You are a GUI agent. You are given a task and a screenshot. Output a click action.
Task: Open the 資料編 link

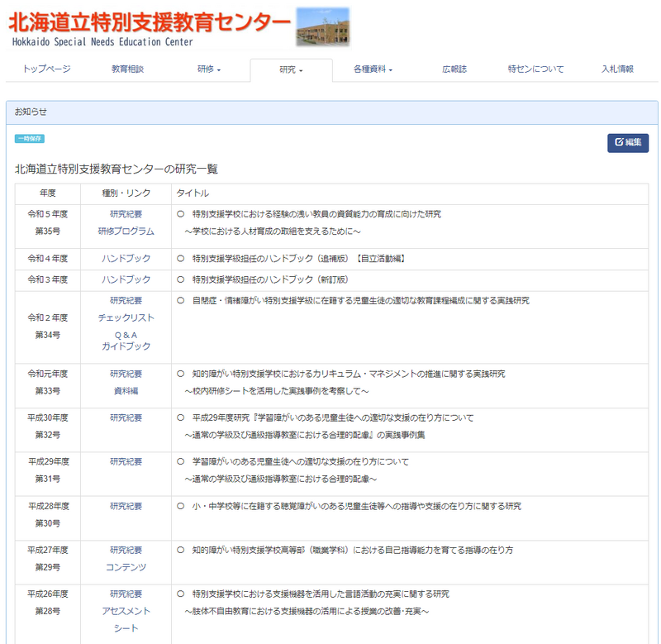click(x=126, y=391)
